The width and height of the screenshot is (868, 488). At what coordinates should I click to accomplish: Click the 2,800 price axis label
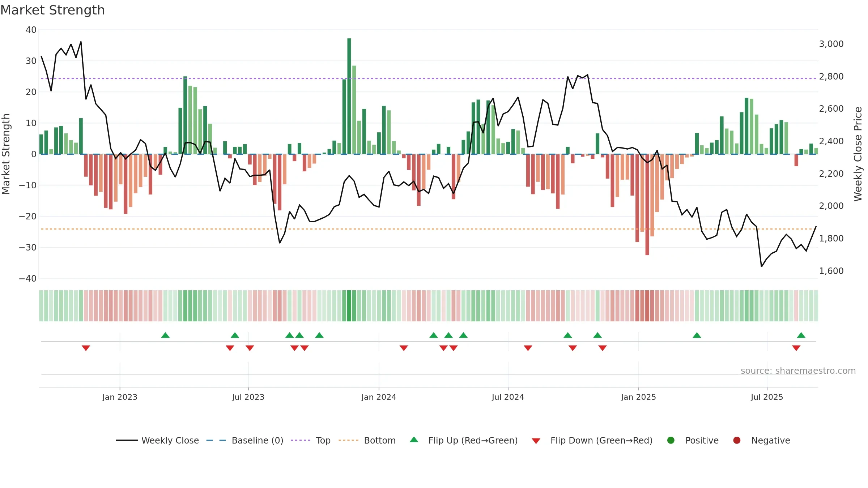click(x=831, y=77)
